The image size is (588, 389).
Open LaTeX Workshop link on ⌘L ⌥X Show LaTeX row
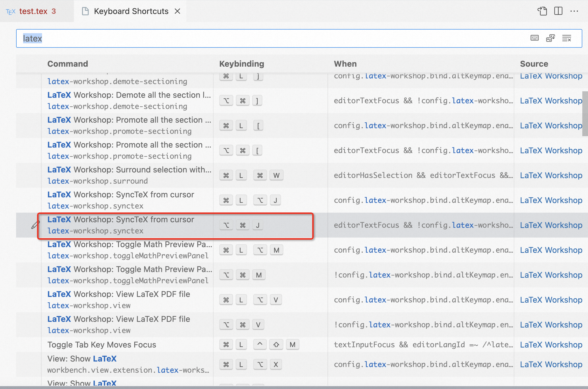(551, 364)
